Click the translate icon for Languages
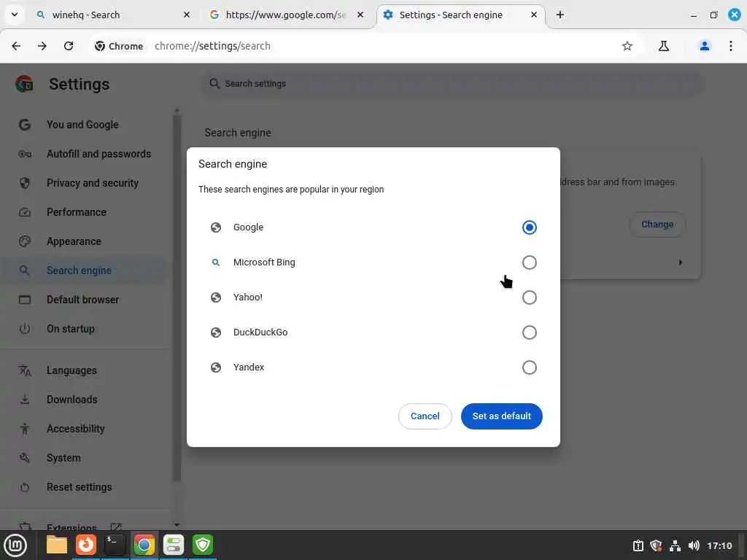This screenshot has height=560, width=747. point(24,370)
